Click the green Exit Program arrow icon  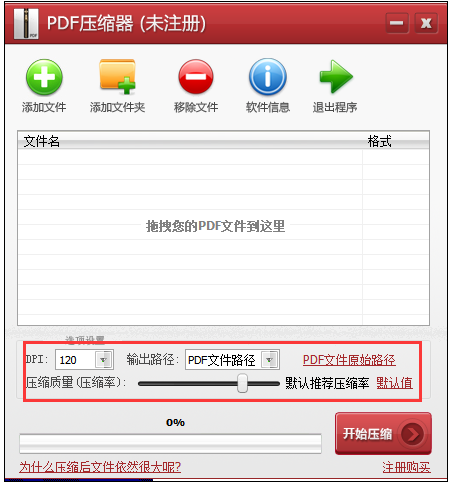pyautogui.click(x=336, y=77)
